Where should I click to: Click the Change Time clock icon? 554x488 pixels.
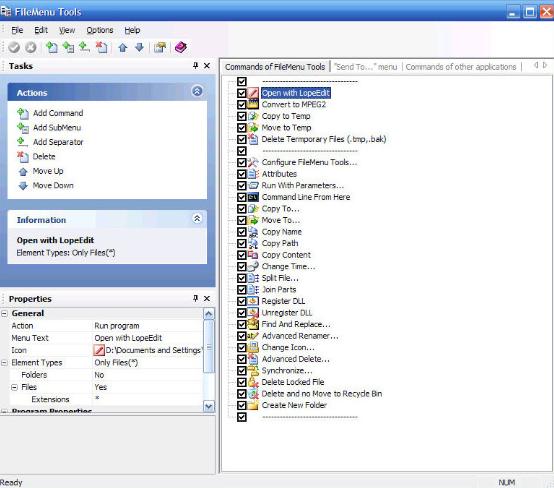click(253, 266)
